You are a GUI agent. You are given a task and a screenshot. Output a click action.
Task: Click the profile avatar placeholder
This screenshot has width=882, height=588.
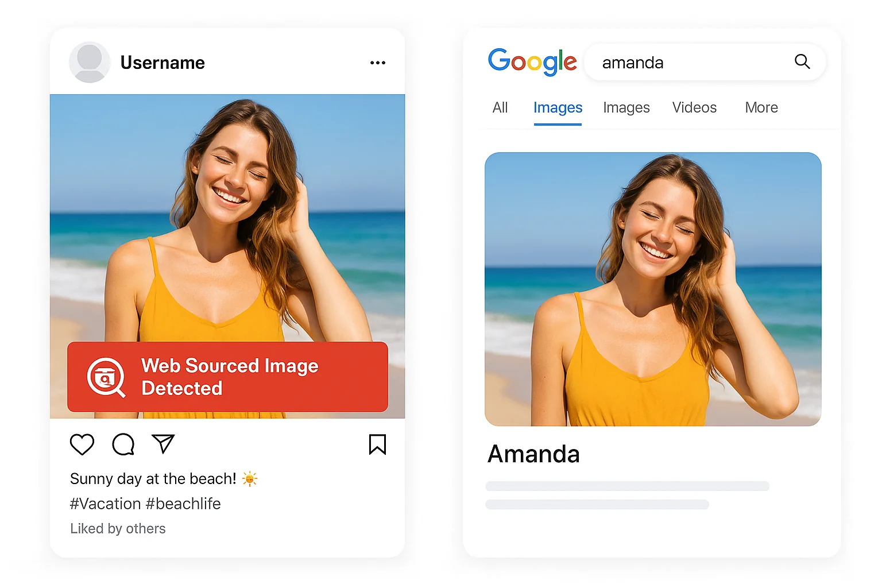[90, 62]
